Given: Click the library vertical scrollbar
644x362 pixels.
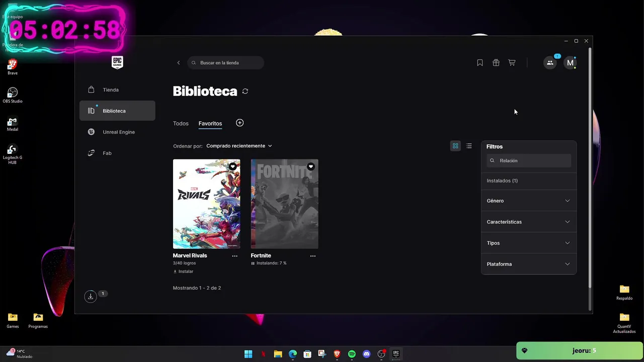Looking at the screenshot, I should pyautogui.click(x=590, y=168).
